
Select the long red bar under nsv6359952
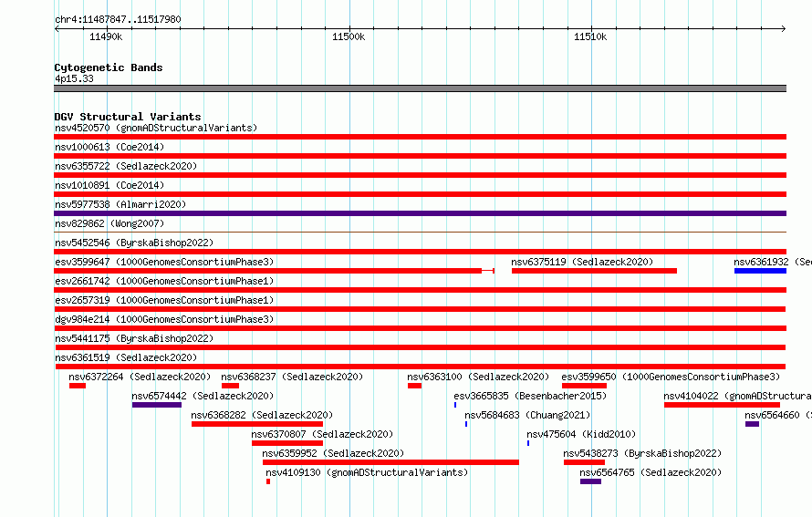(390, 462)
